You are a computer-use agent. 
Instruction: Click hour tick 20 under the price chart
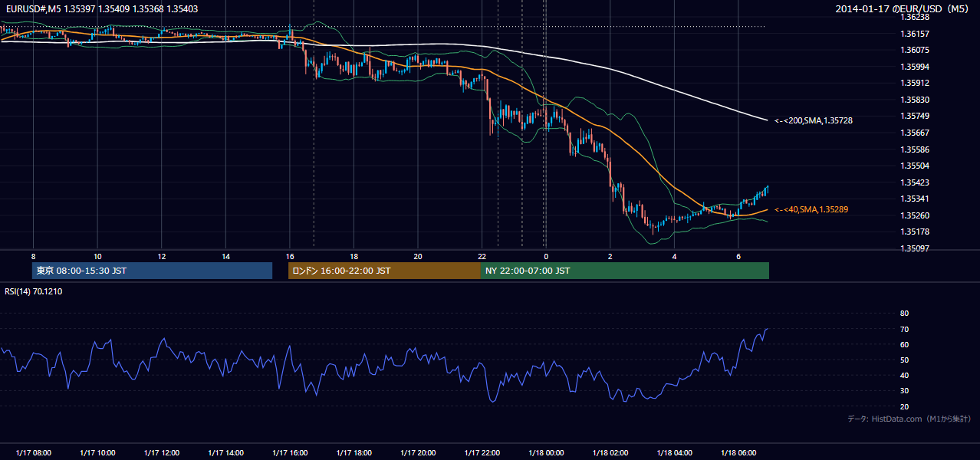point(417,256)
